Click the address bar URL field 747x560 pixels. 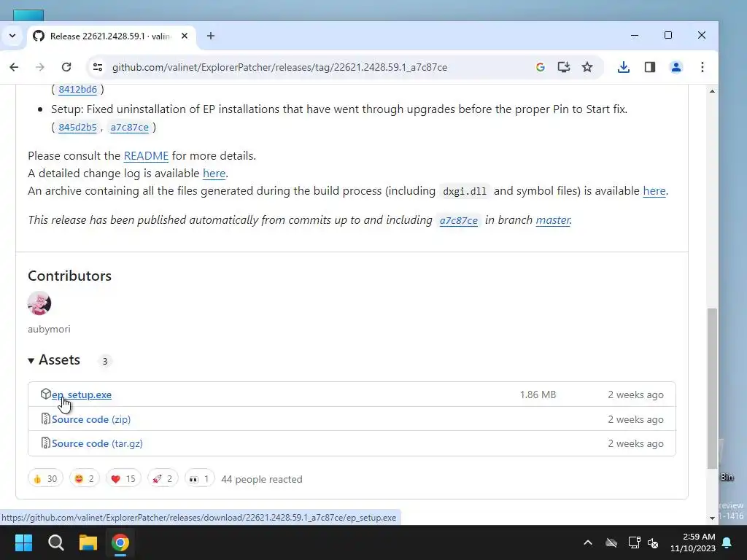pyautogui.click(x=279, y=67)
